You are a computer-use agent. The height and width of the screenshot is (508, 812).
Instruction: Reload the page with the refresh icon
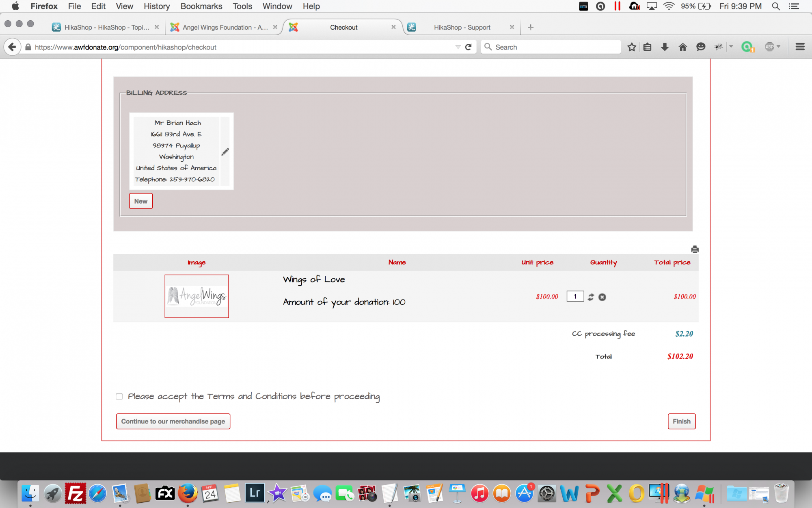point(468,47)
